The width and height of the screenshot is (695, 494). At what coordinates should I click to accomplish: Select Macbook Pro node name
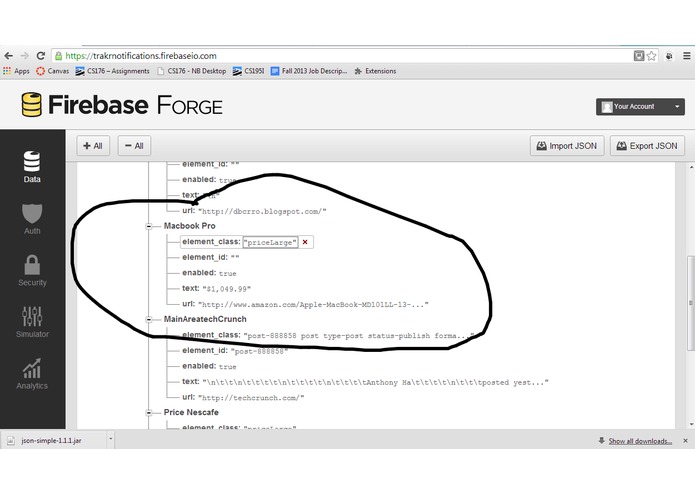(190, 226)
